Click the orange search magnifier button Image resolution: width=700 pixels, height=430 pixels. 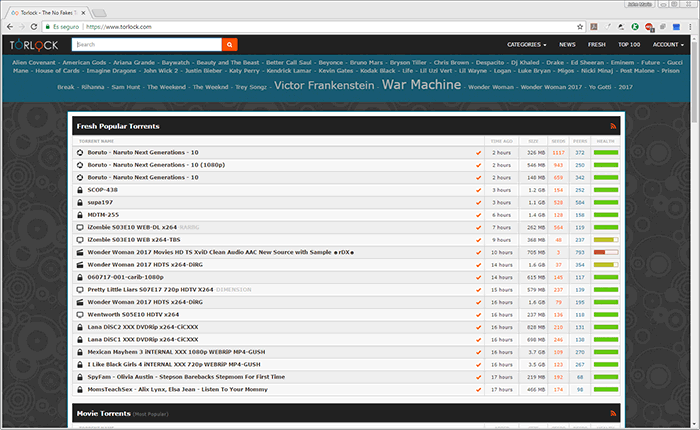pos(229,44)
